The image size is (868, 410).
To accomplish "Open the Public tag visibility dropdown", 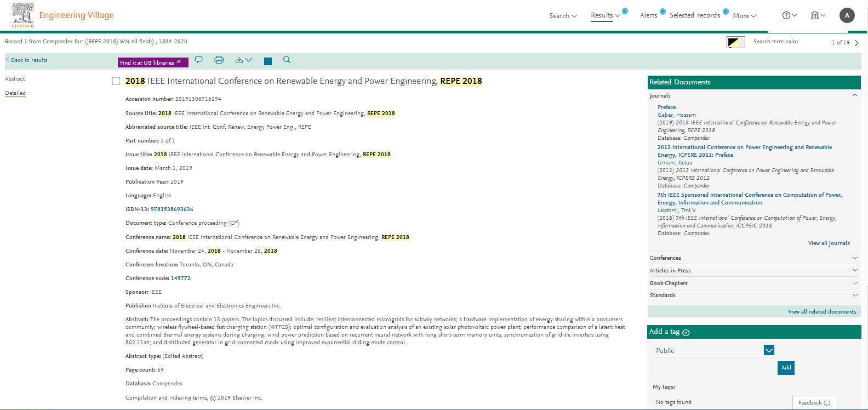I will click(x=769, y=350).
